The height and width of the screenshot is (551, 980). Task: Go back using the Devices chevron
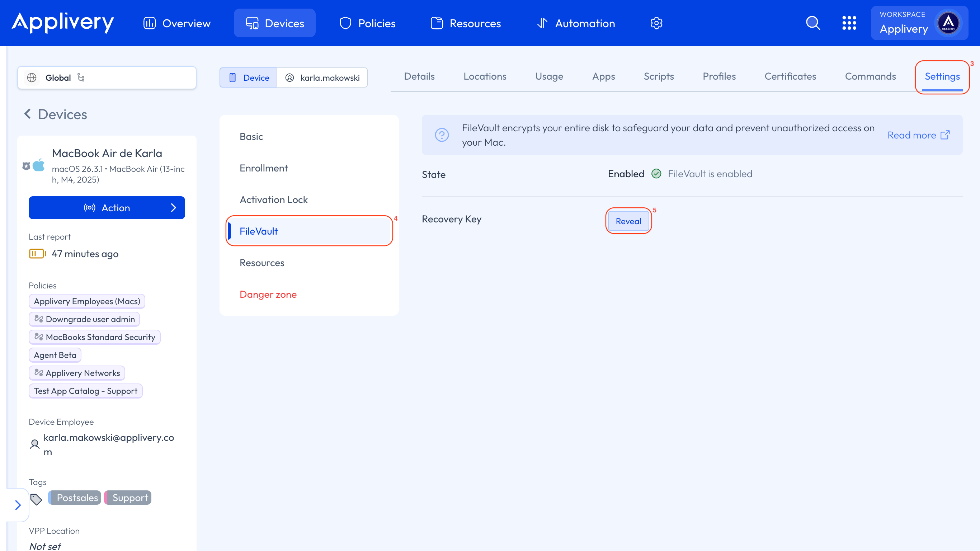coord(27,114)
